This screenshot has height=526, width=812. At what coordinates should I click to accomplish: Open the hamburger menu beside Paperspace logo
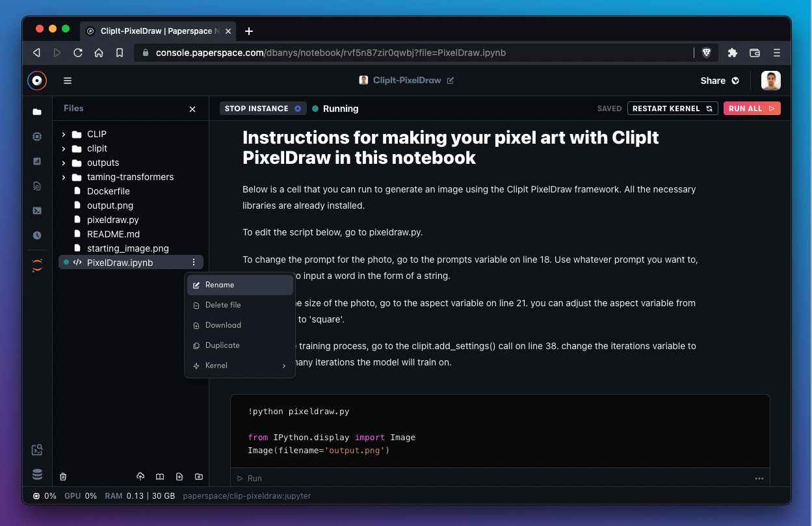coord(68,81)
